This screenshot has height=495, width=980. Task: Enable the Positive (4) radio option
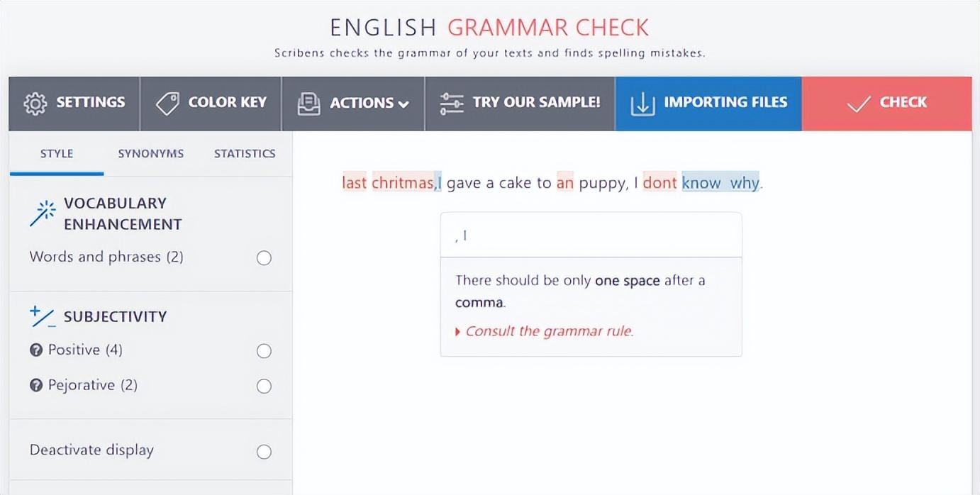coord(264,351)
